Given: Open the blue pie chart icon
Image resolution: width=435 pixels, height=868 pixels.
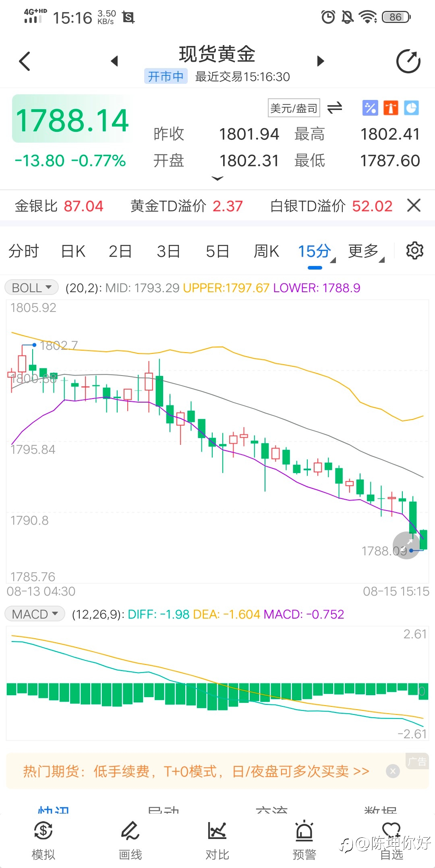Looking at the screenshot, I should pyautogui.click(x=411, y=108).
